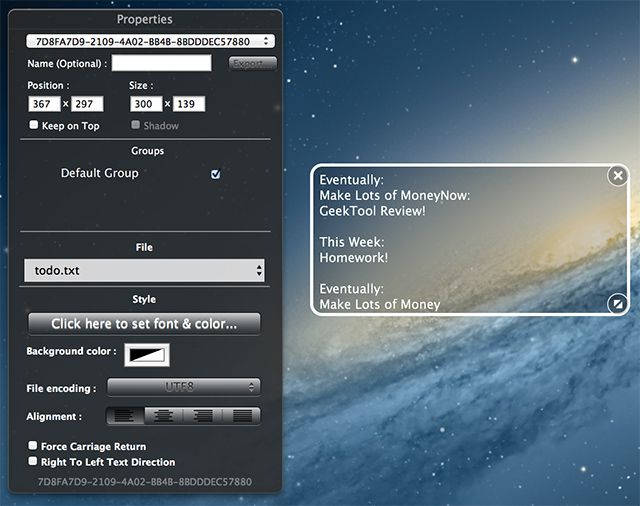Click the Name (Optional) input field

162,63
